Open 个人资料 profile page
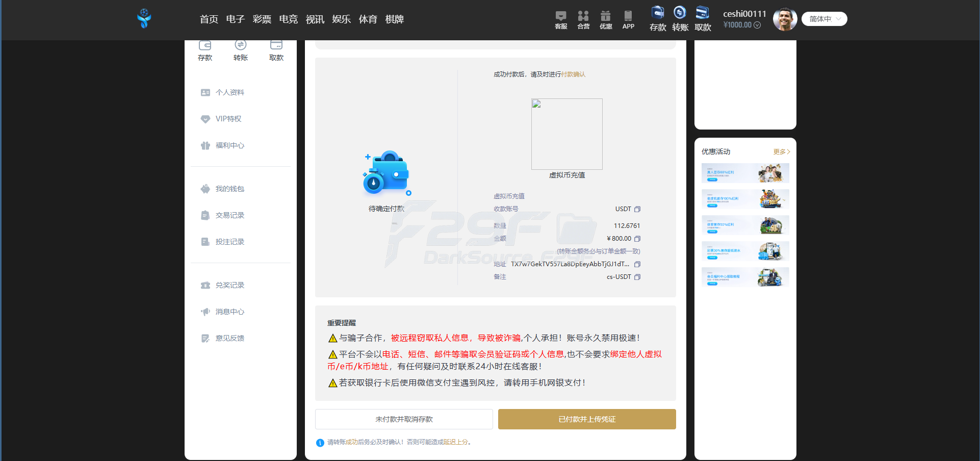The width and height of the screenshot is (980, 461). [x=223, y=92]
